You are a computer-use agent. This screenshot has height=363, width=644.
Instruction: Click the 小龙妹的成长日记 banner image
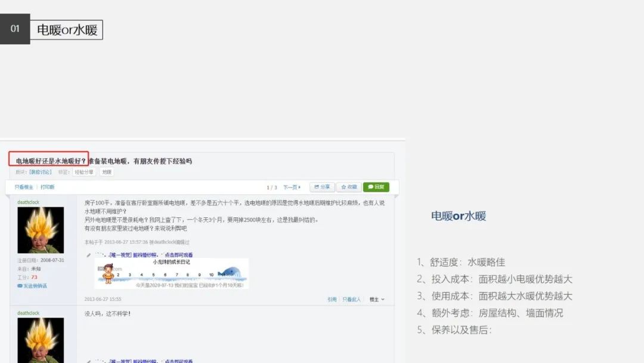pos(172,273)
